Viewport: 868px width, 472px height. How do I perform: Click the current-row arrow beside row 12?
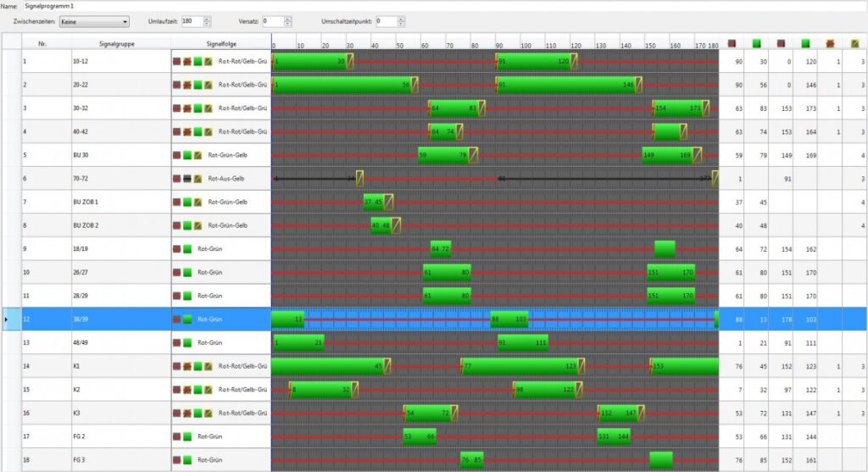point(6,319)
